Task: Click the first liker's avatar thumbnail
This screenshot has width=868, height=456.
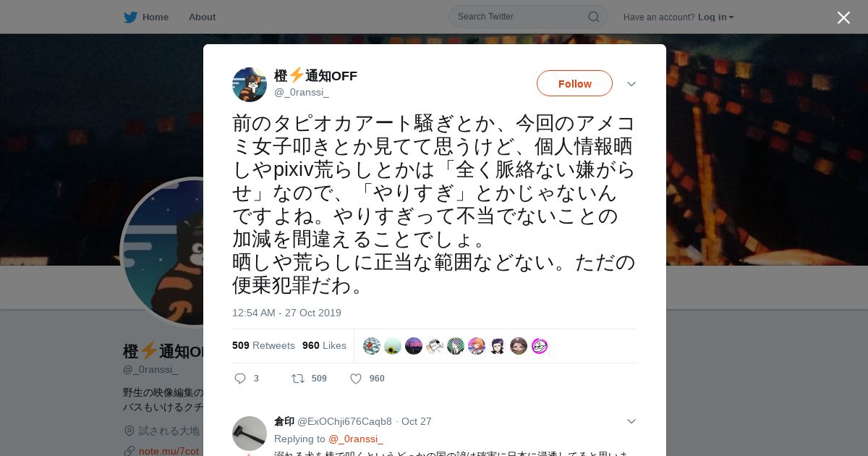Action: pyautogui.click(x=372, y=346)
